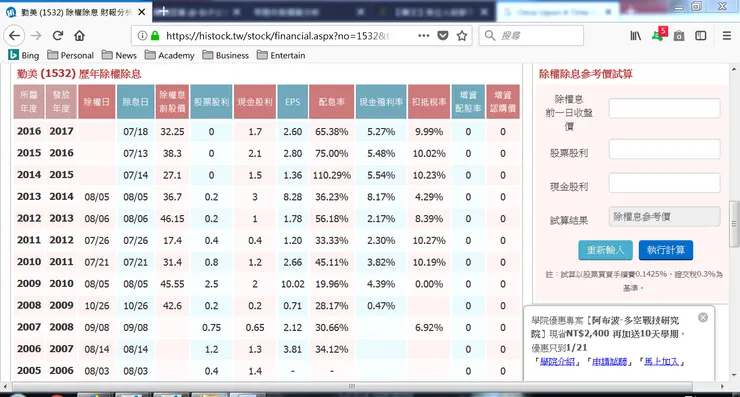This screenshot has height=397, width=740.
Task: Click the vertical page scrollbar thumb
Action: point(734,224)
